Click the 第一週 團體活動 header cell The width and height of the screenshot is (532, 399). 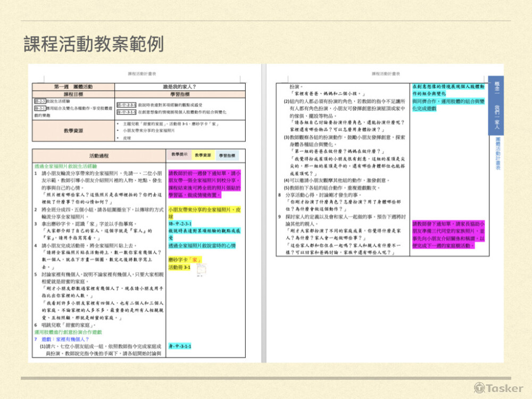[74, 86]
